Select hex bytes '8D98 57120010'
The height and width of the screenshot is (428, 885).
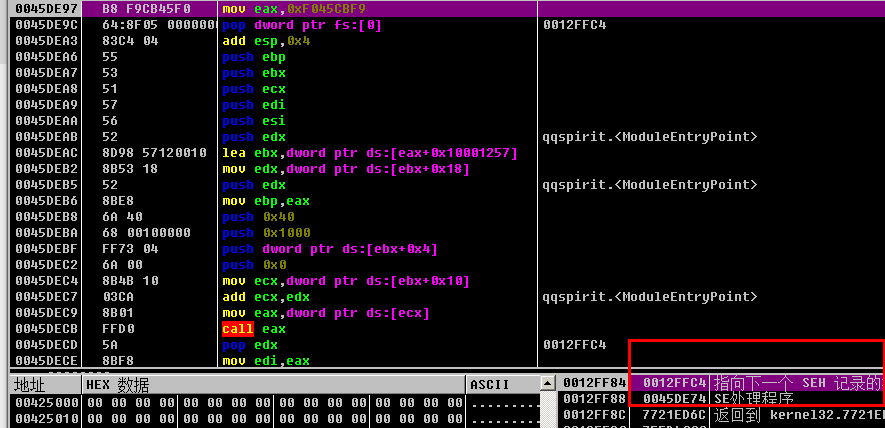(155, 153)
